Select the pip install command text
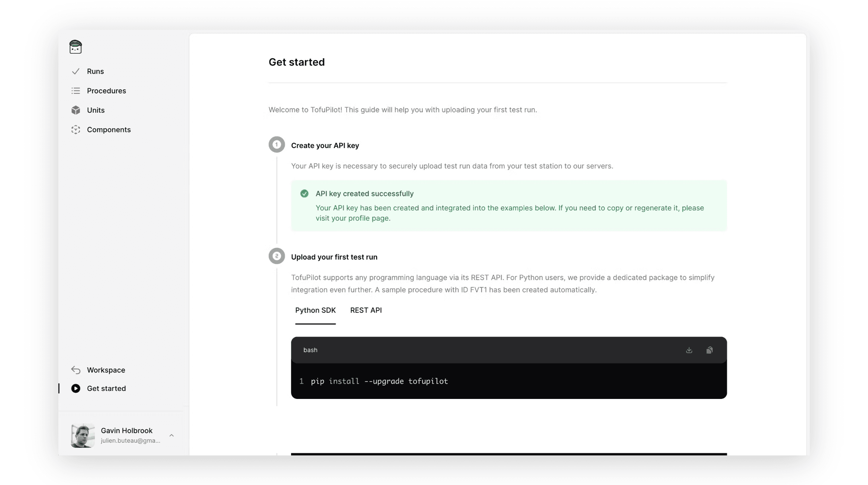 (379, 381)
